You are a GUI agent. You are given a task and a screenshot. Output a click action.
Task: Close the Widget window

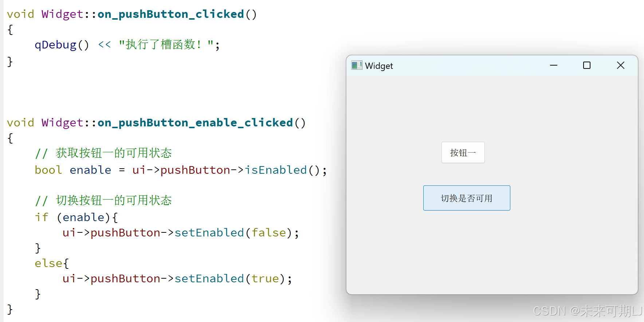click(x=621, y=66)
